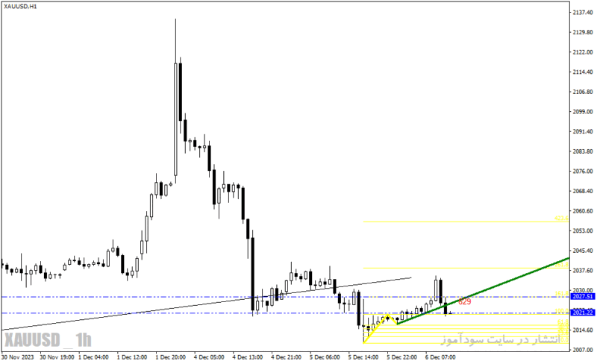Click the 2091.40 price axis label
Image resolution: width=597 pixels, height=364 pixels.
pos(583,131)
